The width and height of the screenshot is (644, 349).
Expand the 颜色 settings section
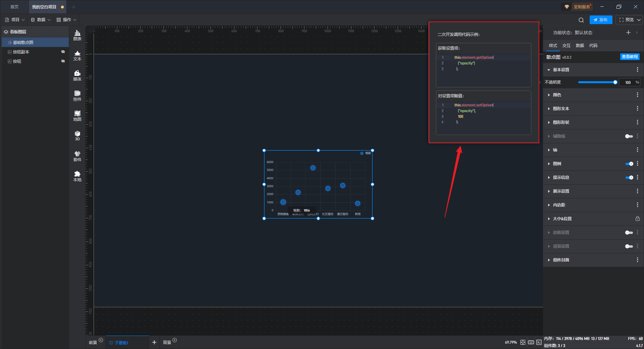[557, 95]
